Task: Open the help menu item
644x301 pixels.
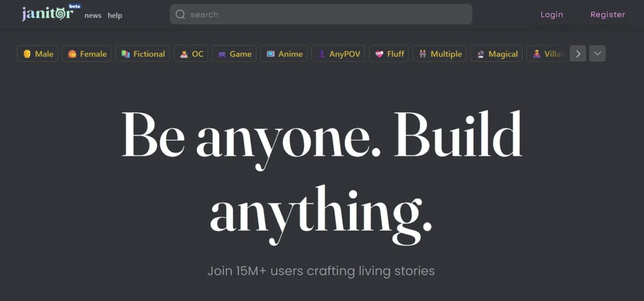Action: coord(115,16)
